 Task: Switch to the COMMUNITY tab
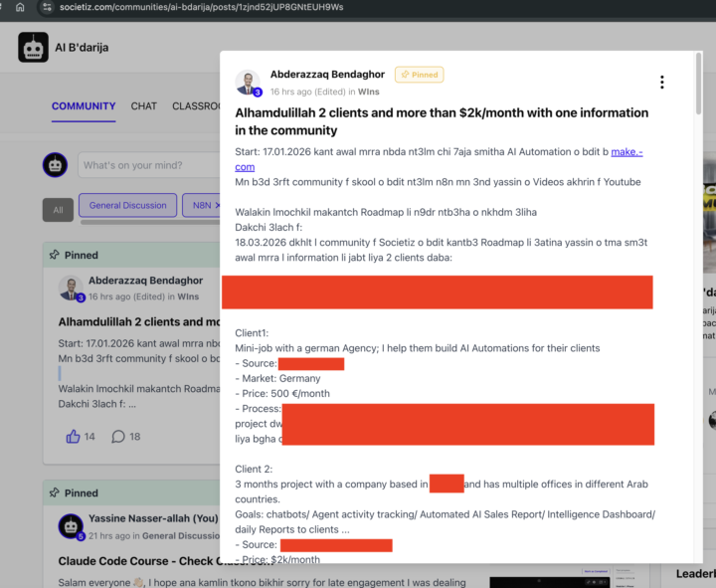[x=84, y=106]
